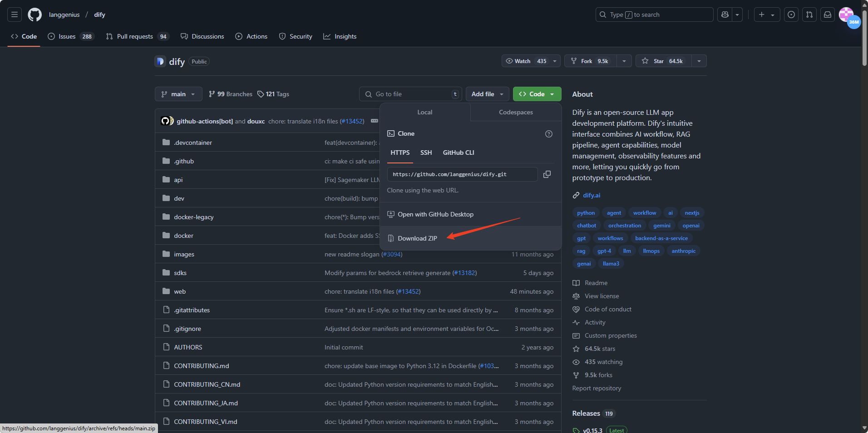Open the .devcontainer folder
The height and width of the screenshot is (433, 868).
pyautogui.click(x=193, y=143)
